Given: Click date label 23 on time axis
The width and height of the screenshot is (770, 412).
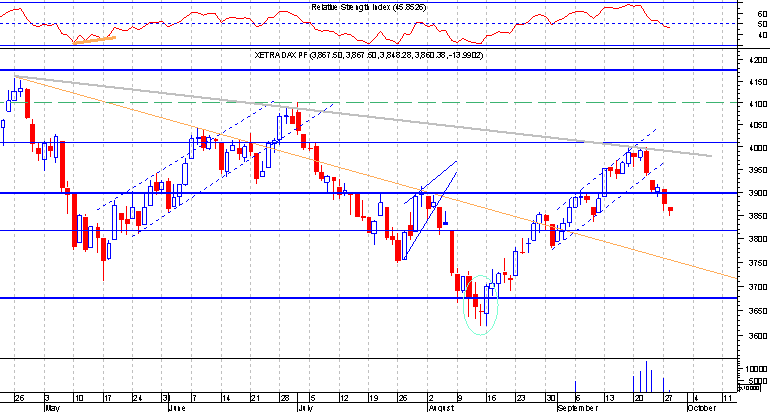Looking at the screenshot, I should coord(521,398).
